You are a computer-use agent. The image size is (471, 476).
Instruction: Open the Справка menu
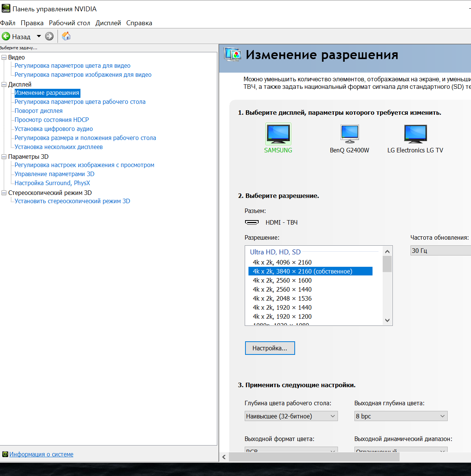[139, 23]
